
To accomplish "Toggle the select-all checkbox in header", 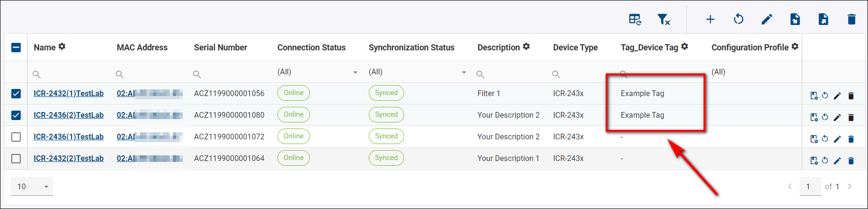I will (16, 48).
